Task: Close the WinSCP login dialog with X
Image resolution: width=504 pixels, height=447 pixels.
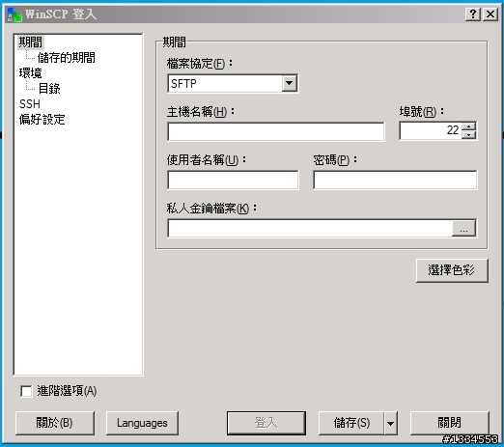Action: (x=490, y=14)
